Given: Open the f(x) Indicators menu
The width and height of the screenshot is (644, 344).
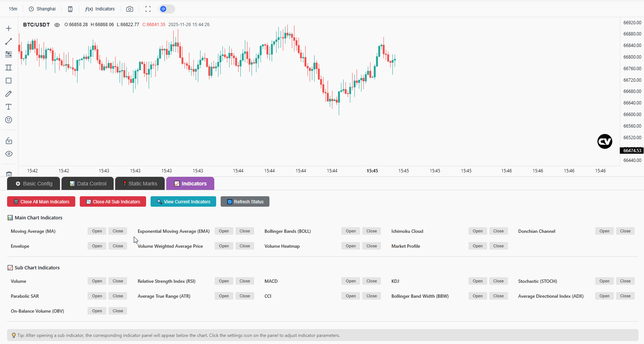Looking at the screenshot, I should pyautogui.click(x=100, y=9).
